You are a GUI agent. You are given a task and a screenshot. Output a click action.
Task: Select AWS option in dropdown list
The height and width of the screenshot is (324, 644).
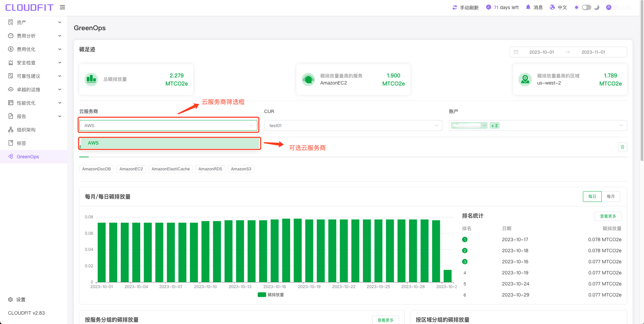pyautogui.click(x=170, y=143)
